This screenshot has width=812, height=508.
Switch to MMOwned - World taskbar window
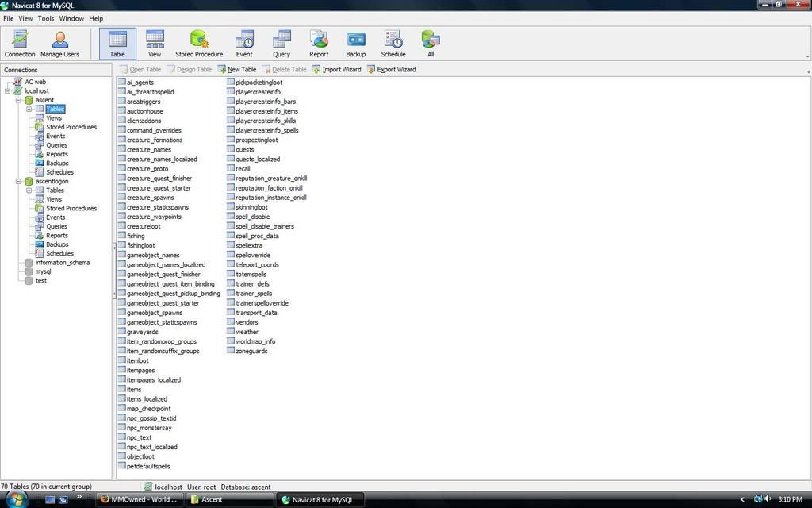140,500
